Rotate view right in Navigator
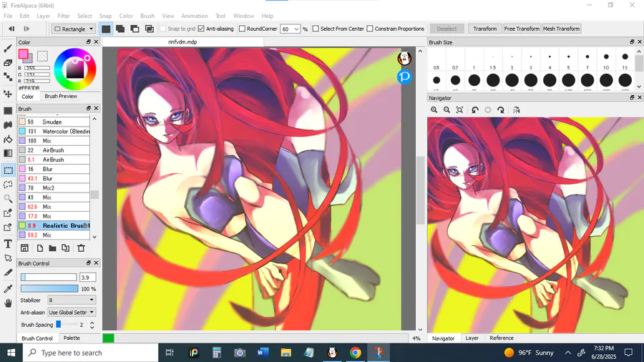This screenshot has width=644, height=362. (x=501, y=110)
